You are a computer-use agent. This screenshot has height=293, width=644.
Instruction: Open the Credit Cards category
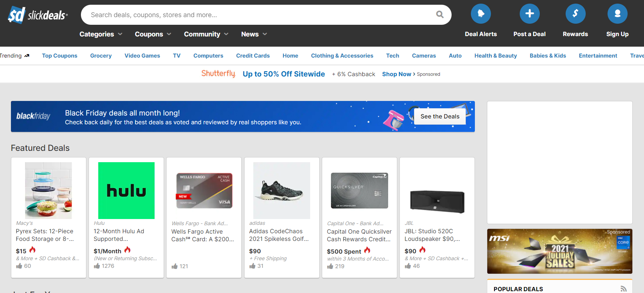coord(253,56)
